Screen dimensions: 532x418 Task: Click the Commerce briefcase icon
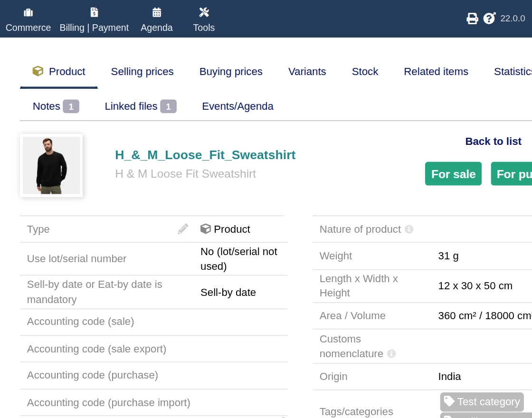(28, 12)
